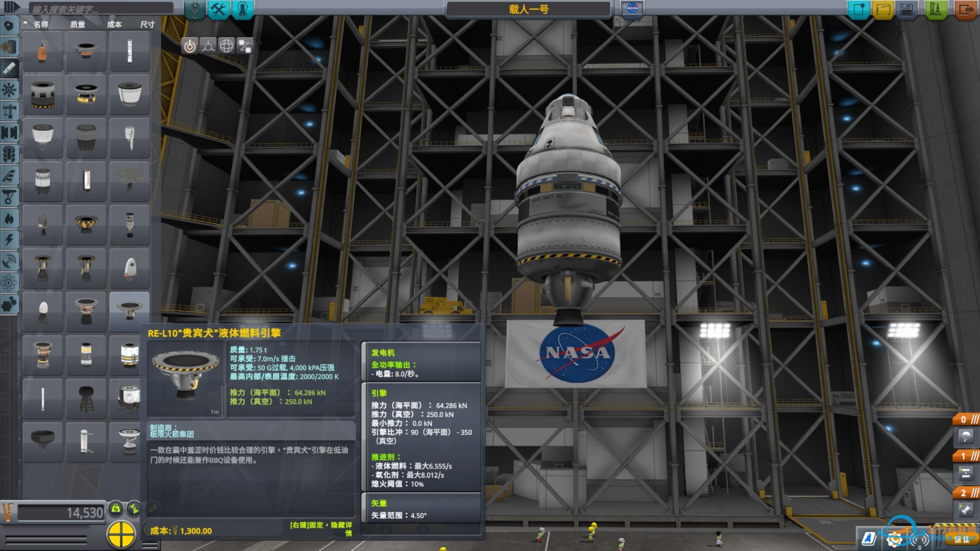This screenshot has height=551, width=980.
Task: Open the Coupling parts category
Action: (9, 133)
